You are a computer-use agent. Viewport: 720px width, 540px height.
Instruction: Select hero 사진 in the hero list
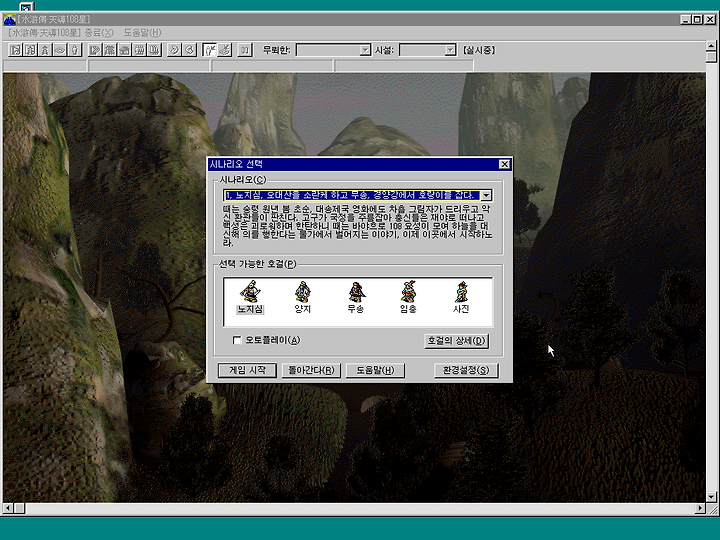(461, 297)
